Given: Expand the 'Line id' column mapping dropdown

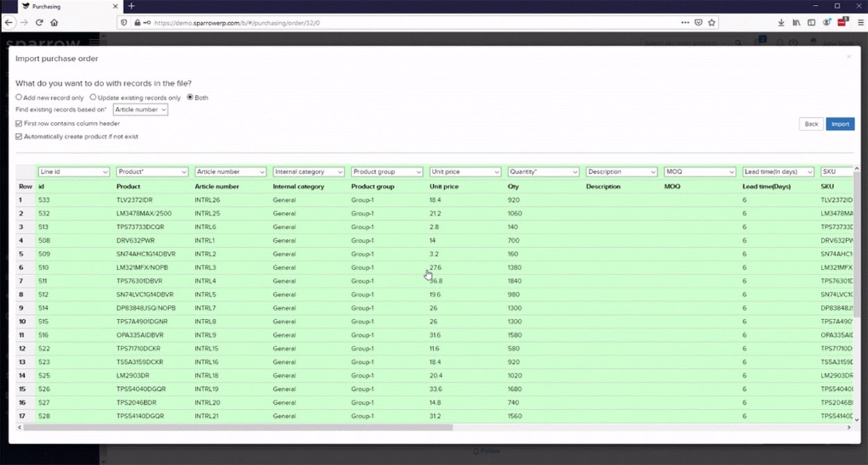Looking at the screenshot, I should (73, 172).
